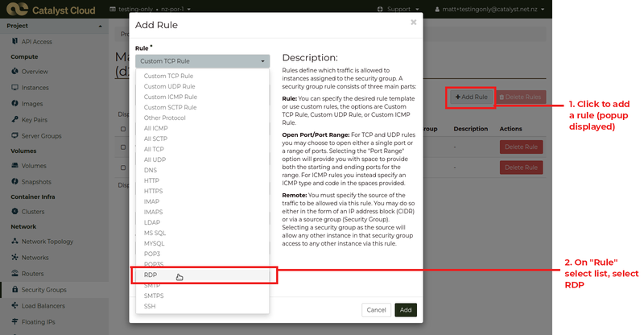Open the matt+testingonly user account menu
Screen dimensions: 644x335
489,9
